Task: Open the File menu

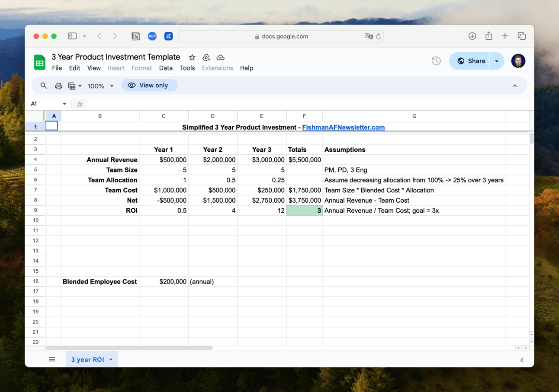Action: coord(57,68)
